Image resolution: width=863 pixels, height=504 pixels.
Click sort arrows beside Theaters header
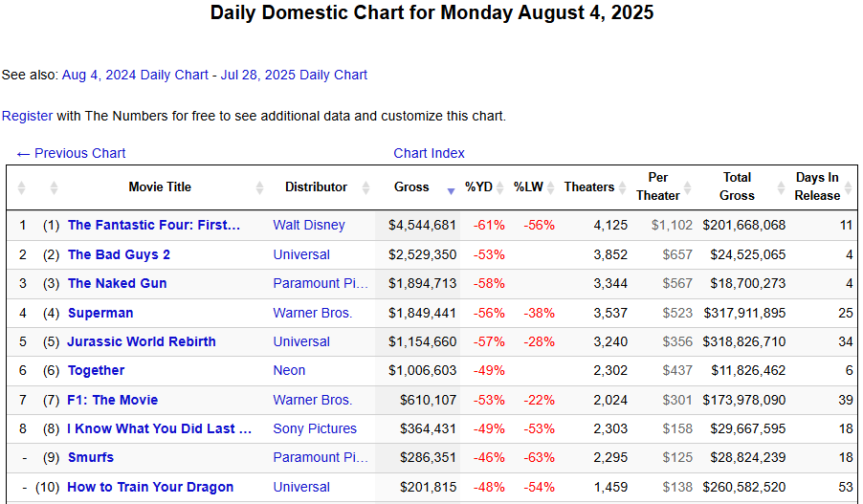623,187
